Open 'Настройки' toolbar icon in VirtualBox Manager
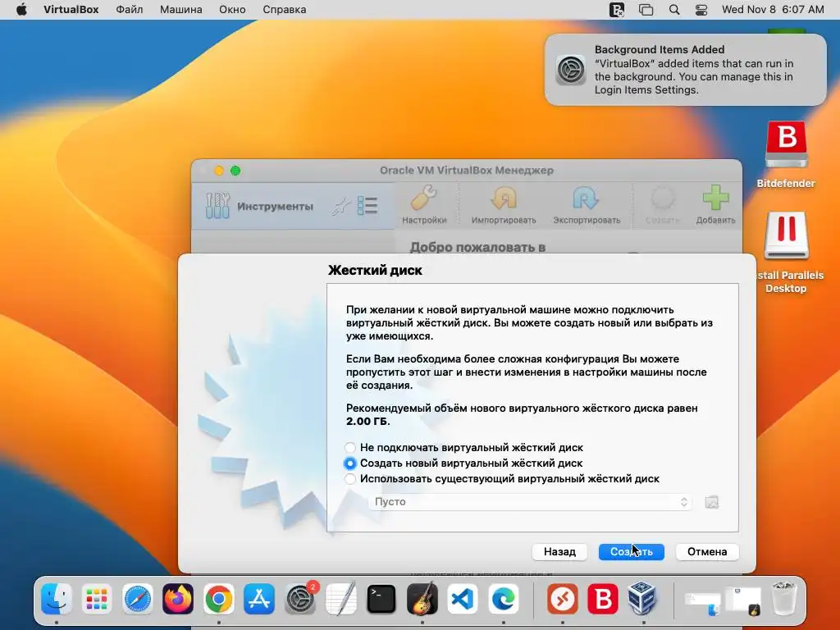Screen dimensions: 840x630 [x=424, y=204]
